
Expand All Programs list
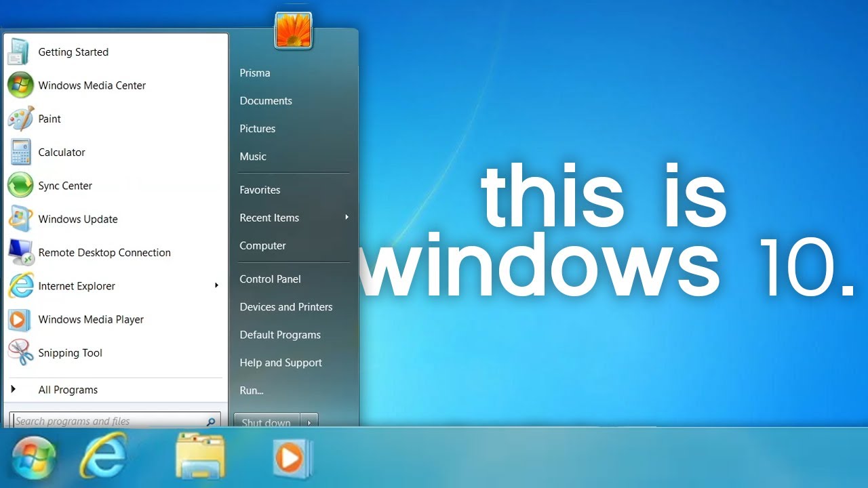(x=68, y=390)
